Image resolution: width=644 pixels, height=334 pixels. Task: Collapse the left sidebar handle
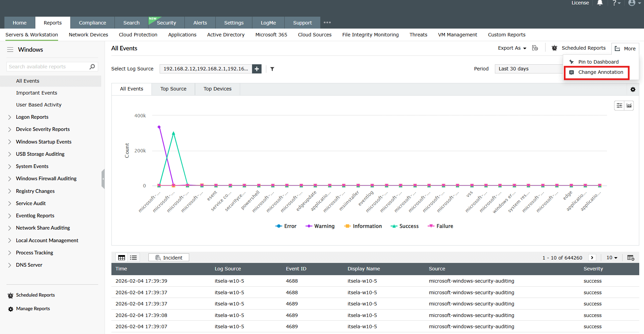coord(103,179)
